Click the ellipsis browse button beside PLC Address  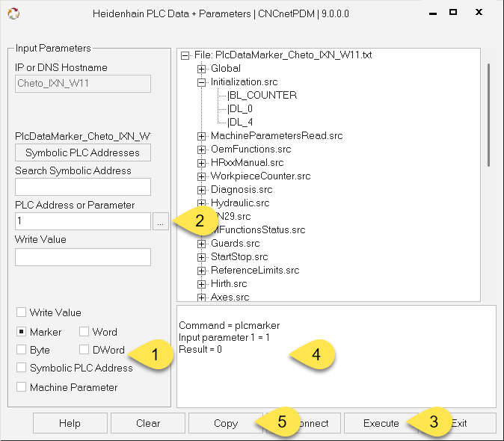pos(160,221)
